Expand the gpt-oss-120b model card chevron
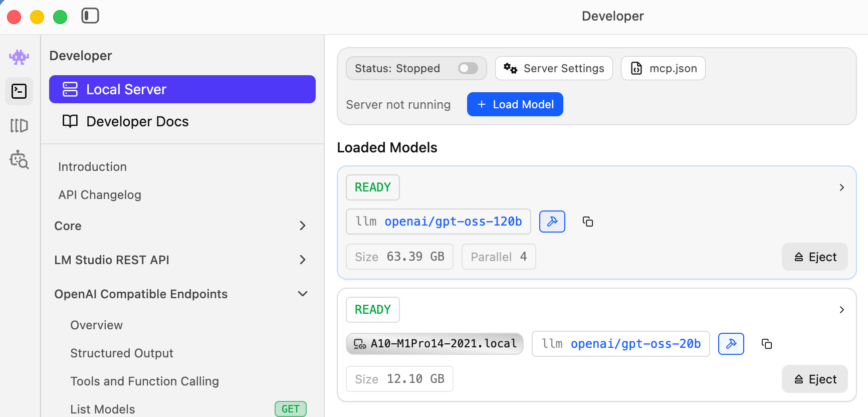This screenshot has height=417, width=868. pos(841,187)
